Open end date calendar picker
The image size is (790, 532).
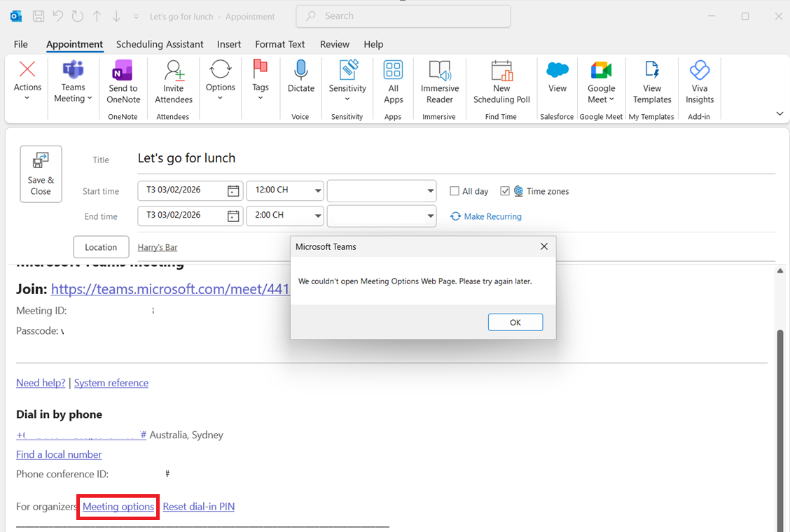click(233, 216)
